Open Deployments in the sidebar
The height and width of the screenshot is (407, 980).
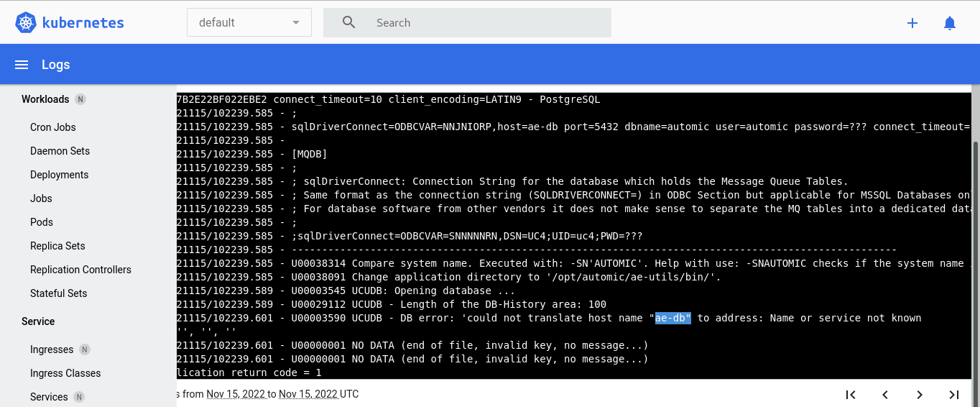tap(60, 175)
